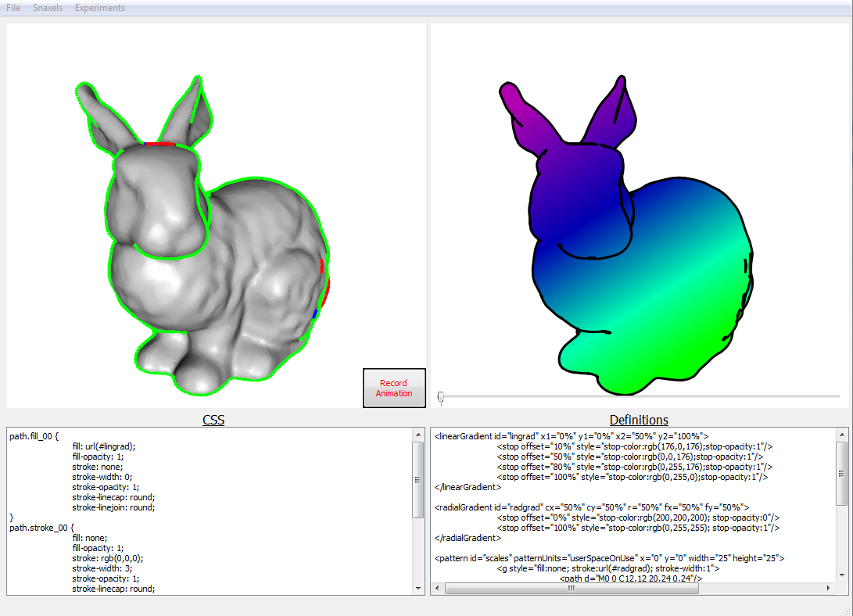Click the CSS panel vertical scrollbar thumb
The image size is (853, 616).
pos(418,479)
